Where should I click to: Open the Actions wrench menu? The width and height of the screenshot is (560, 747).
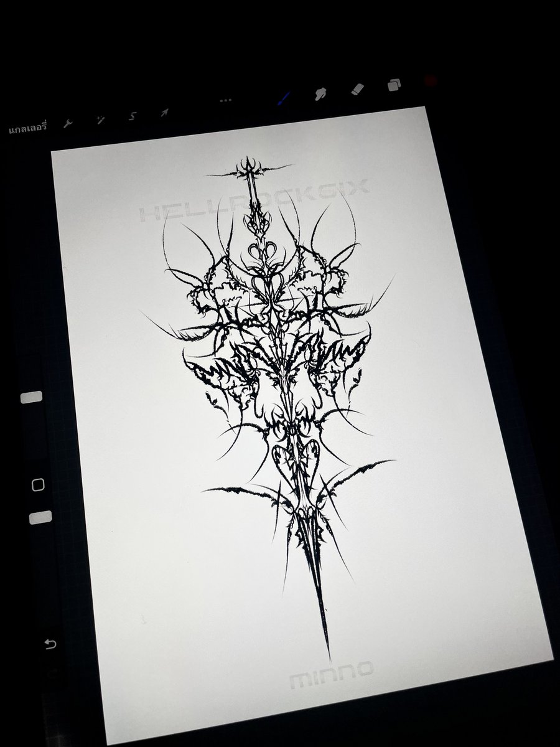[x=68, y=123]
